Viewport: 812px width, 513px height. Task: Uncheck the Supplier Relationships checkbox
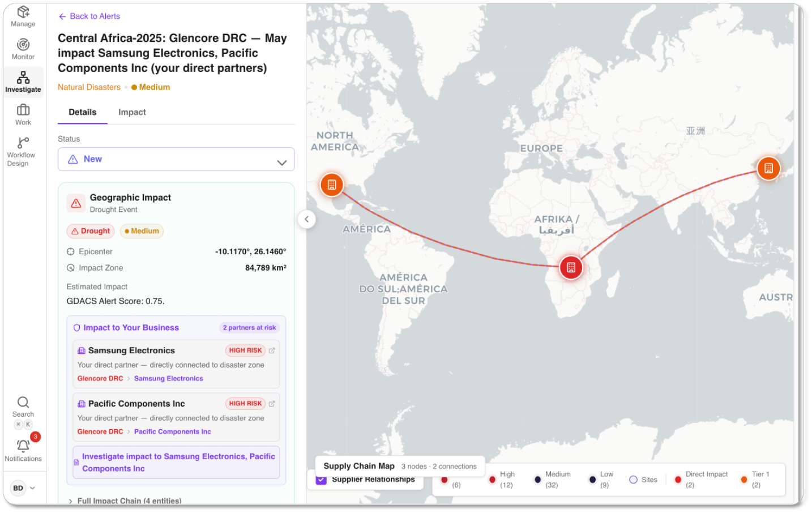[321, 480]
